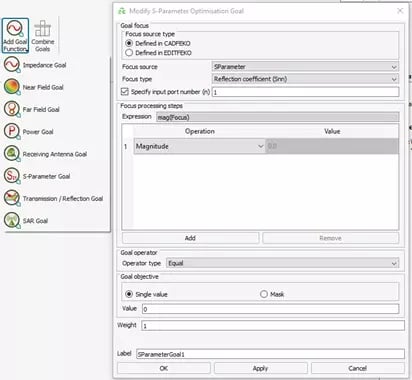Choose the Receiving Antenna Goal icon
Image resolution: width=412 pixels, height=380 pixels.
12,154
